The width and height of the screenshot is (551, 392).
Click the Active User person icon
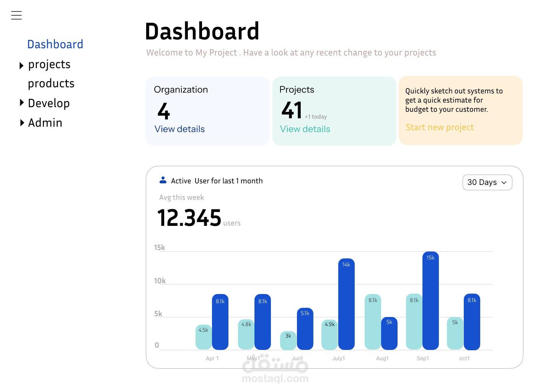[163, 180]
